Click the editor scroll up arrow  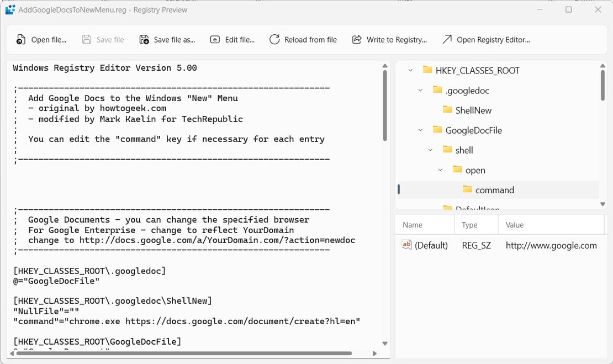click(385, 66)
